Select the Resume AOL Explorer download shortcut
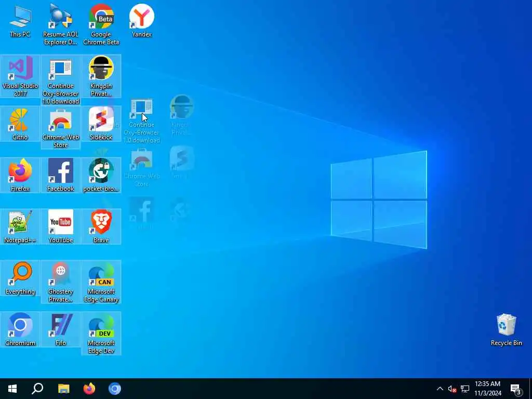 pos(60,24)
